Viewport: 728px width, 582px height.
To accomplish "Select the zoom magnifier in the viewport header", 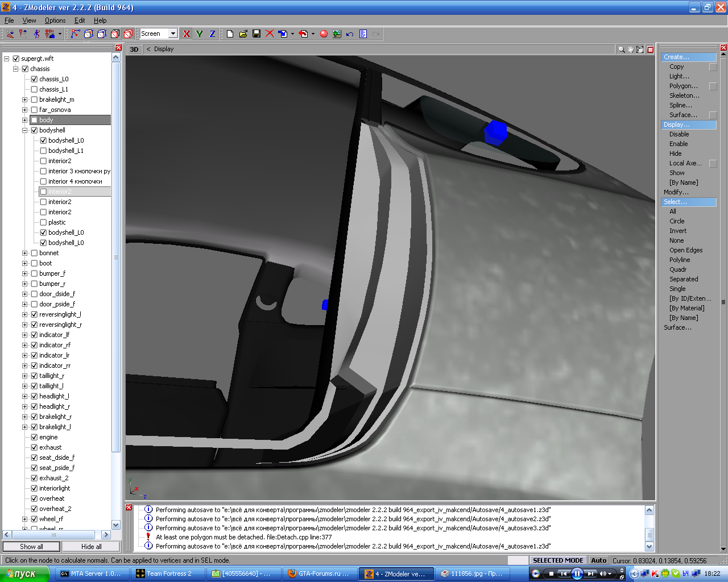I will click(x=622, y=49).
